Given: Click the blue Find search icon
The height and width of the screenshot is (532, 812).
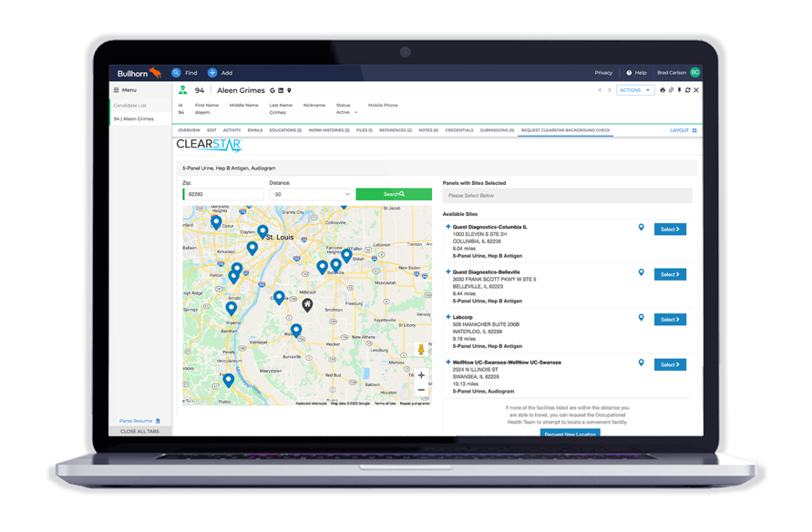Looking at the screenshot, I should (176, 72).
